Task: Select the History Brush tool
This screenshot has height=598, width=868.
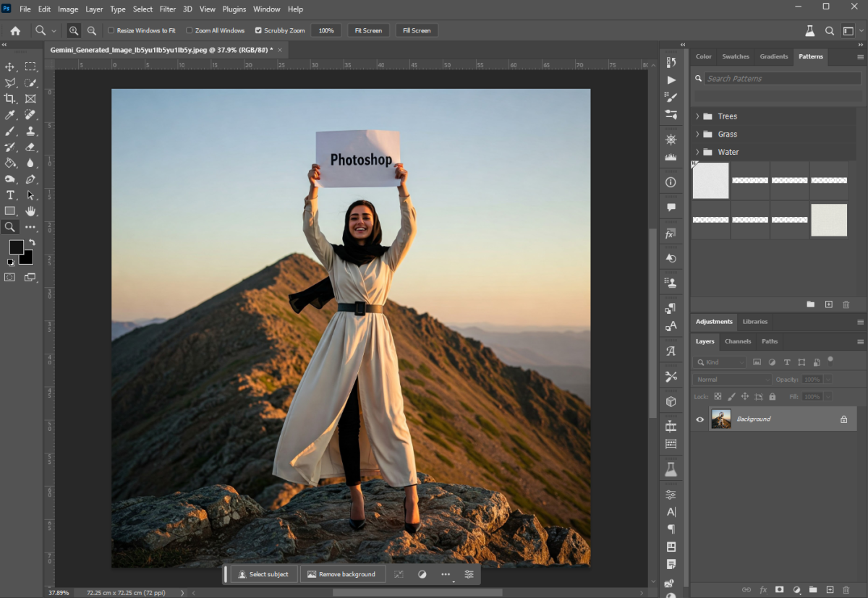Action: [10, 147]
